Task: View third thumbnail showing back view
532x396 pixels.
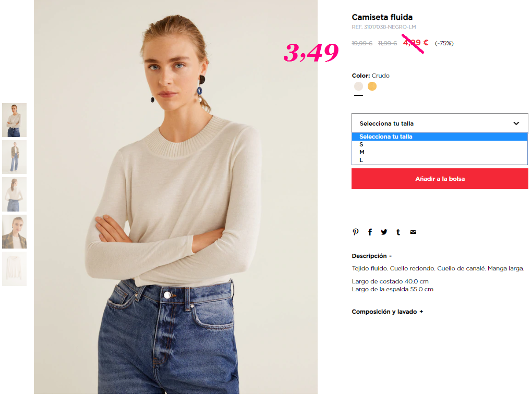Action: point(14,194)
